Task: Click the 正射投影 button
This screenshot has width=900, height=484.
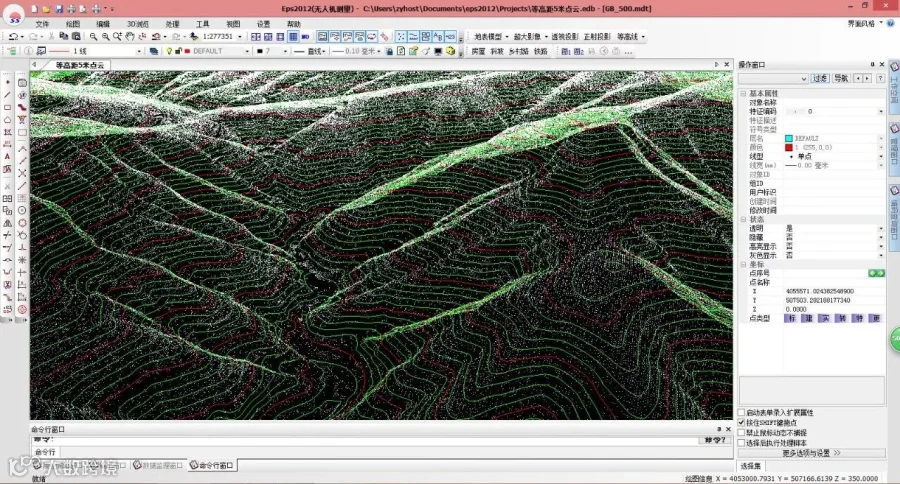Action: point(597,36)
